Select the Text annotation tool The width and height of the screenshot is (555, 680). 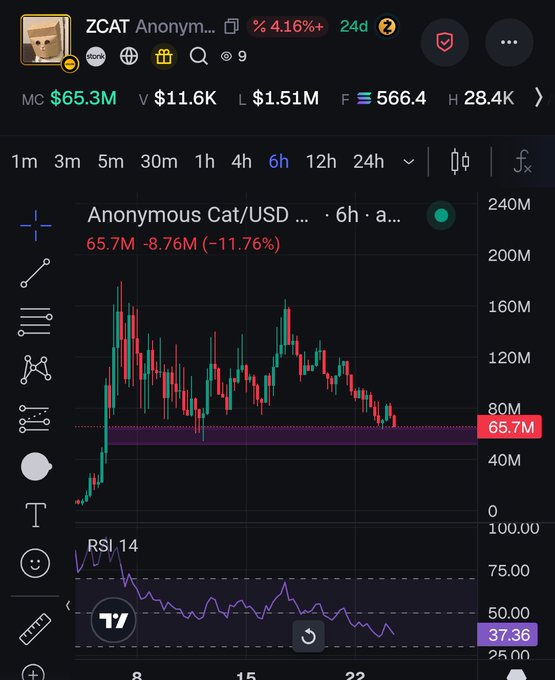click(x=36, y=515)
